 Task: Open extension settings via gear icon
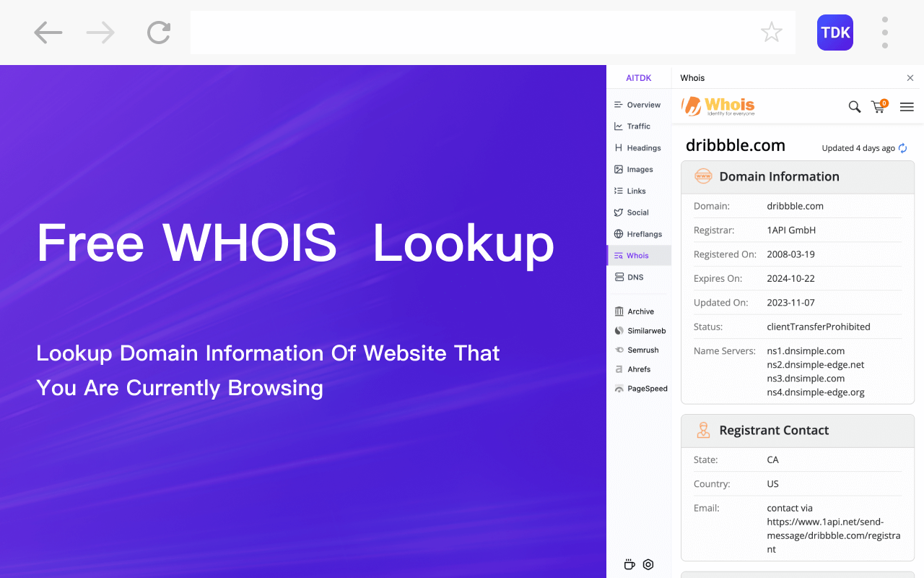[x=648, y=564]
